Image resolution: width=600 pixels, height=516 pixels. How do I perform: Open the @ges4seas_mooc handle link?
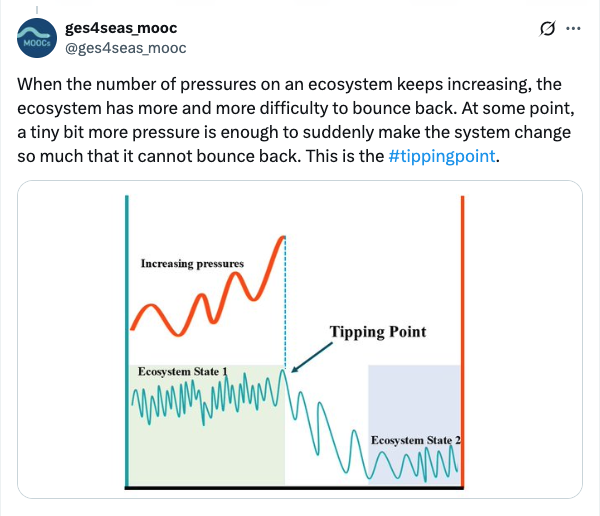tap(125, 47)
